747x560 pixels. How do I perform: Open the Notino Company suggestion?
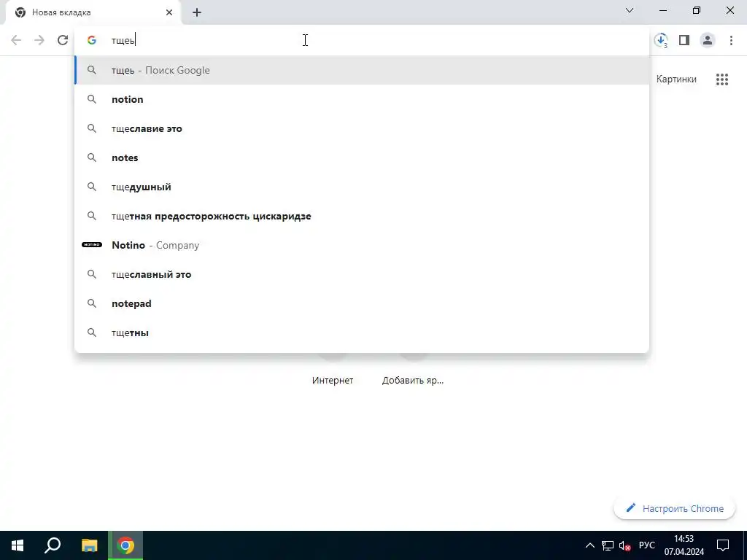pos(362,245)
